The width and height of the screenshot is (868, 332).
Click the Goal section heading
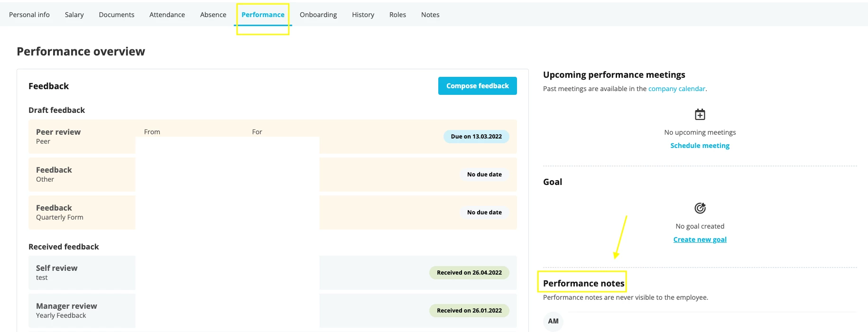(553, 182)
